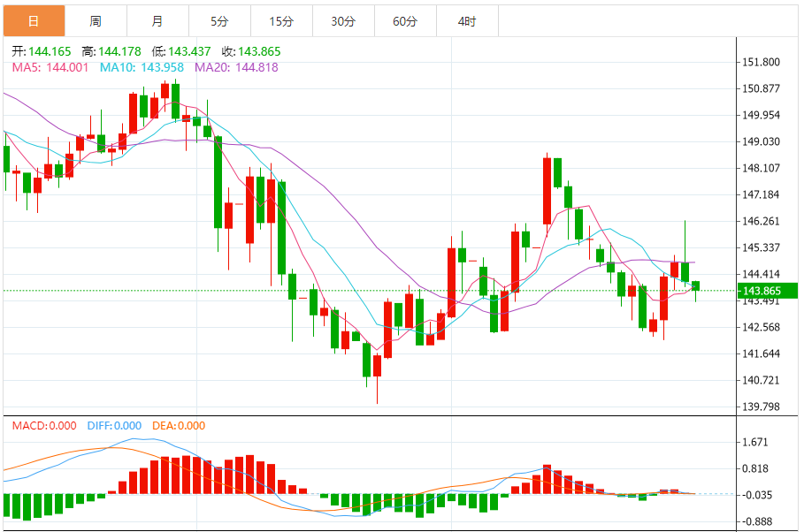Open the 4时 timeframe tab
Screen dimensions: 804x532
467,21
